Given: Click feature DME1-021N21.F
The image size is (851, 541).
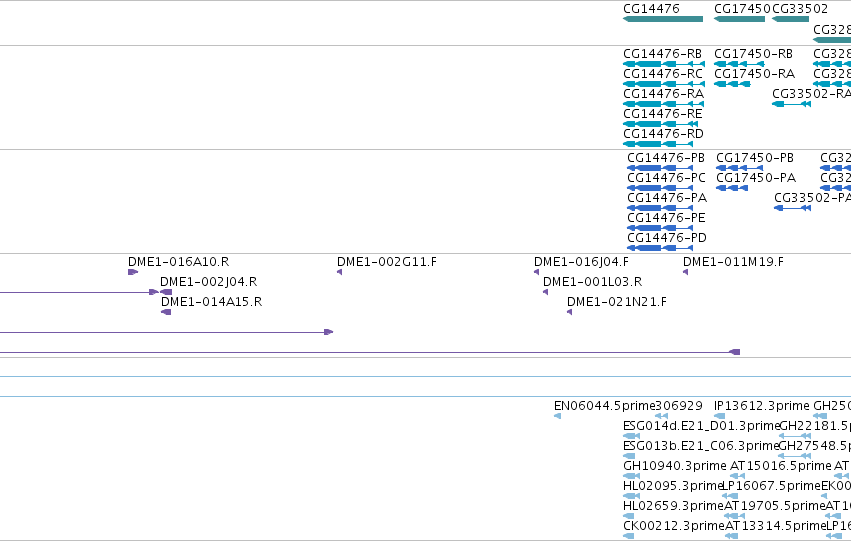Looking at the screenshot, I should (617, 302).
